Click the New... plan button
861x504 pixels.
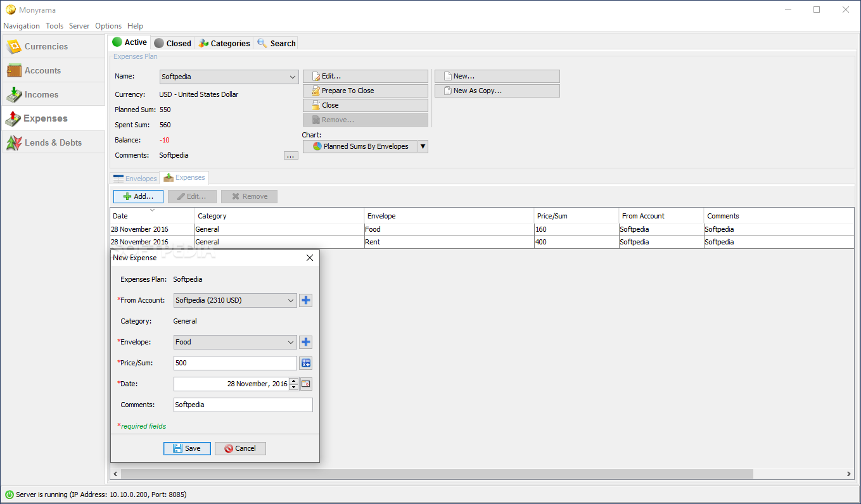pyautogui.click(x=497, y=76)
